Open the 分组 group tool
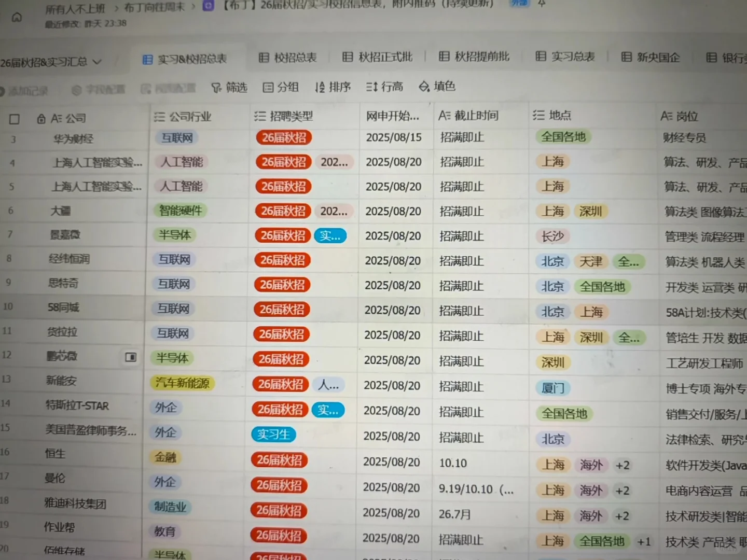This screenshot has width=747, height=560. point(281,87)
